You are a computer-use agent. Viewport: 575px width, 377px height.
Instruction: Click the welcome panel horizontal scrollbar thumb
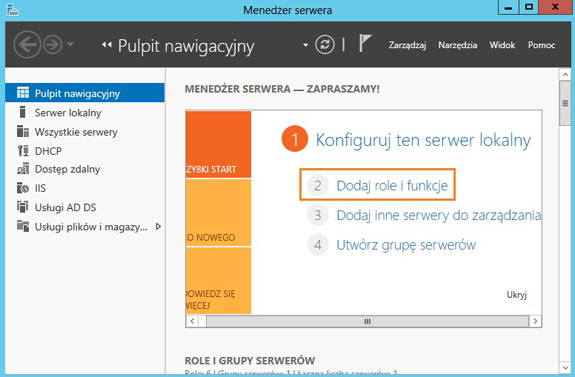(367, 322)
